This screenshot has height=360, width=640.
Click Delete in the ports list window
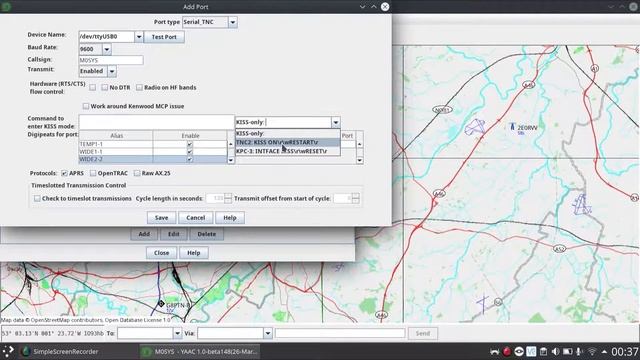pyautogui.click(x=207, y=234)
